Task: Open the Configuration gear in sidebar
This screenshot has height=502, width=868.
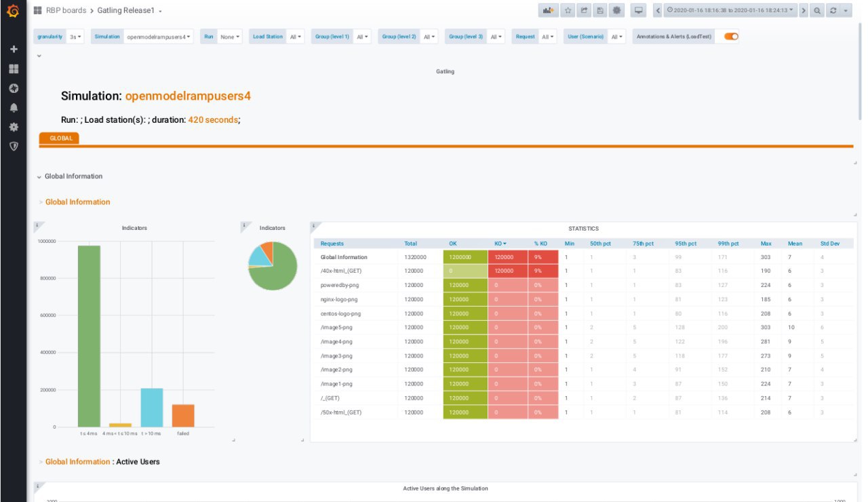Action: (x=13, y=127)
